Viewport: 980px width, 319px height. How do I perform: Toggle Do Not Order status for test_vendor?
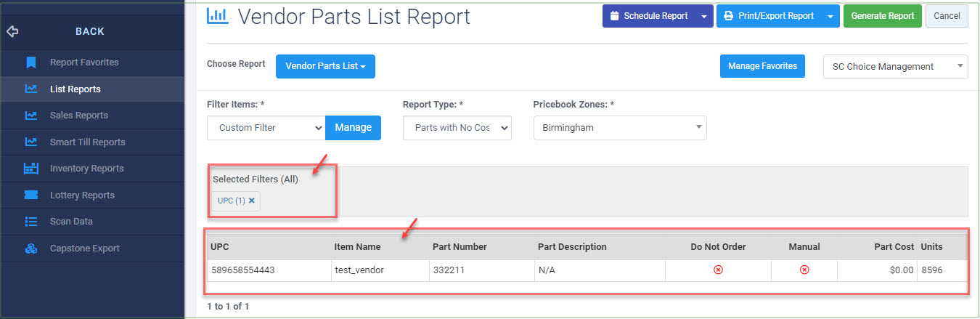point(718,270)
